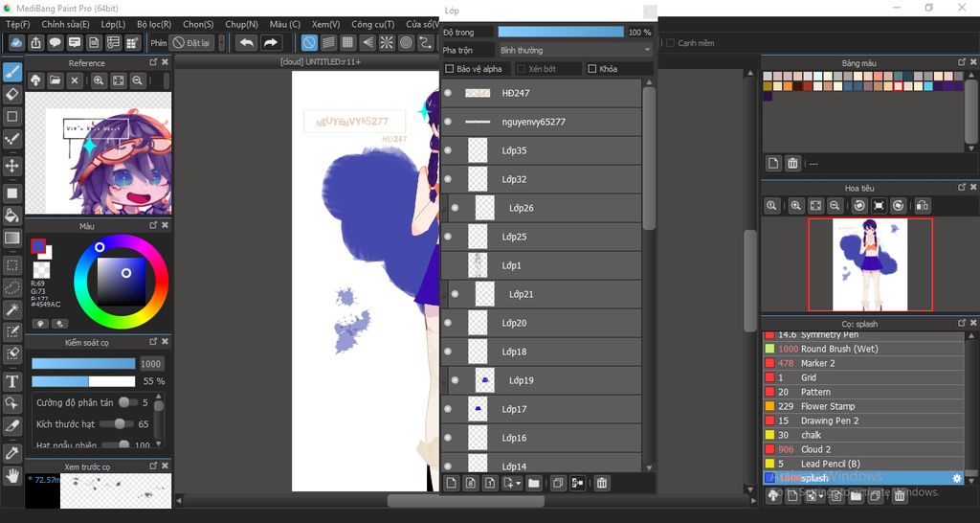This screenshot has height=523, width=980.
Task: Open the Pha trộn blend mode dropdown
Action: tap(575, 50)
